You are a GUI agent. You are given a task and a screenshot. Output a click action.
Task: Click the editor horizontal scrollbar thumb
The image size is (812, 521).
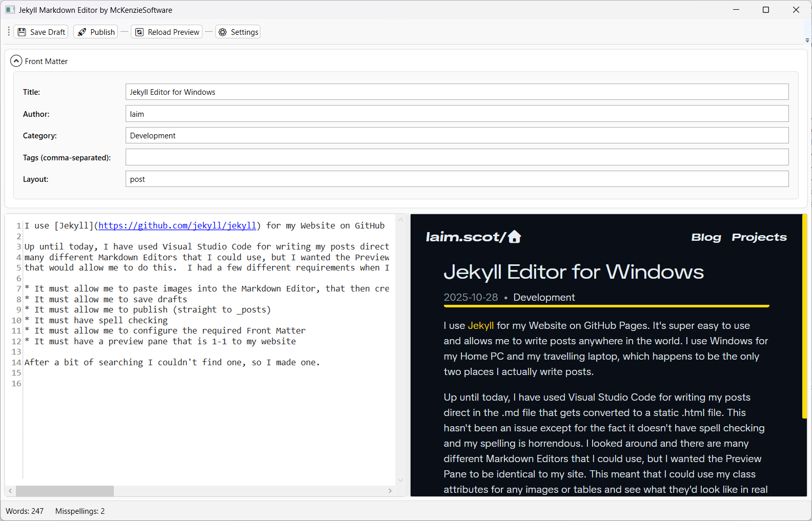[x=65, y=491]
